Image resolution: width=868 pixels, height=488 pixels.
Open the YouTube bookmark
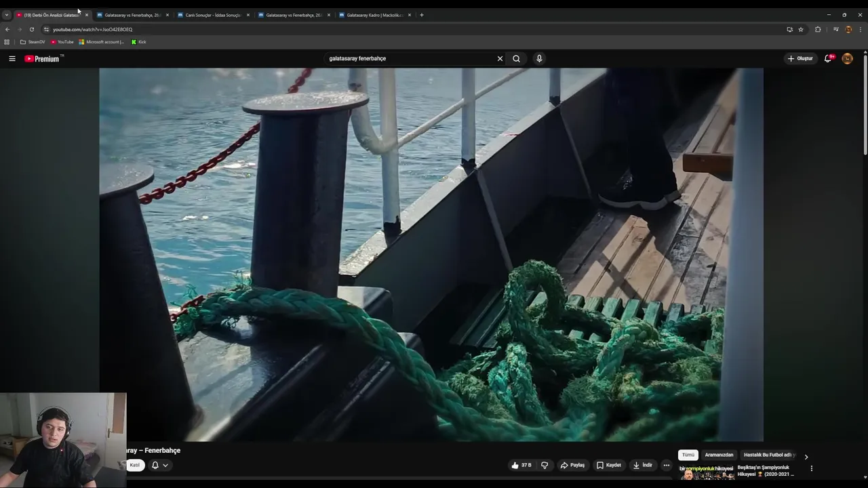(62, 42)
